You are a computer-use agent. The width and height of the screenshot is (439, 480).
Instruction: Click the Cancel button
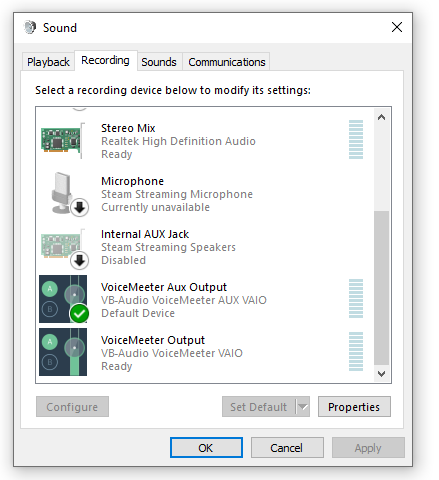tap(287, 448)
